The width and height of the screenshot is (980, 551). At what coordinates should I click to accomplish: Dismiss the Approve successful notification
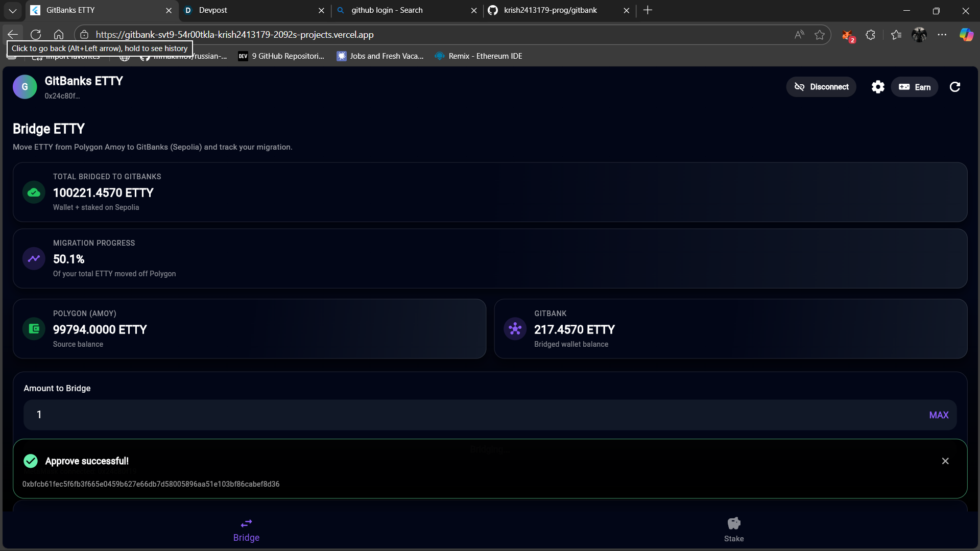click(945, 461)
